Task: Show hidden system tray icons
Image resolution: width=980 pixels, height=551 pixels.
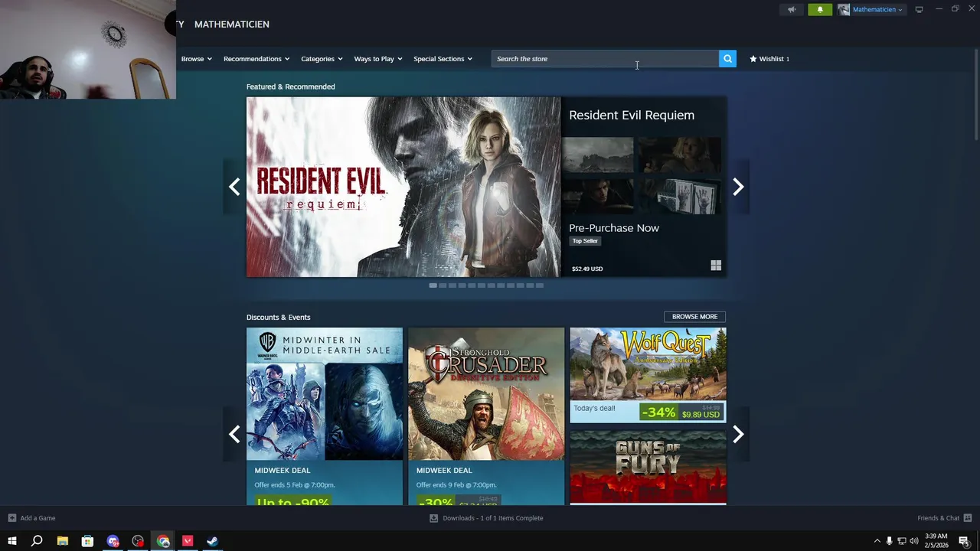Action: [877, 541]
